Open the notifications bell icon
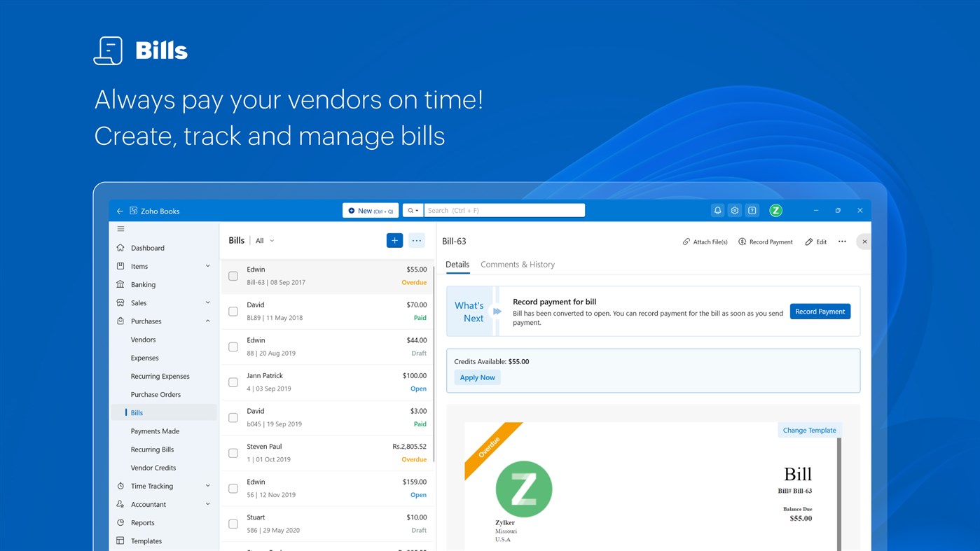This screenshot has width=980, height=551. point(717,210)
